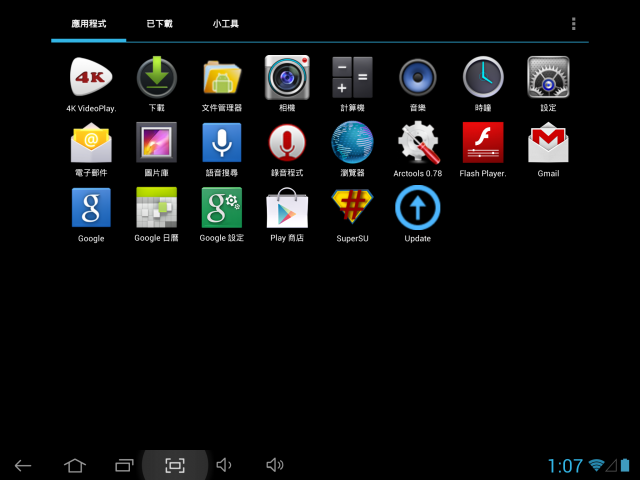Switch to the Widgets (小工具) tab
Image resolution: width=640 pixels, height=480 pixels.
225,24
